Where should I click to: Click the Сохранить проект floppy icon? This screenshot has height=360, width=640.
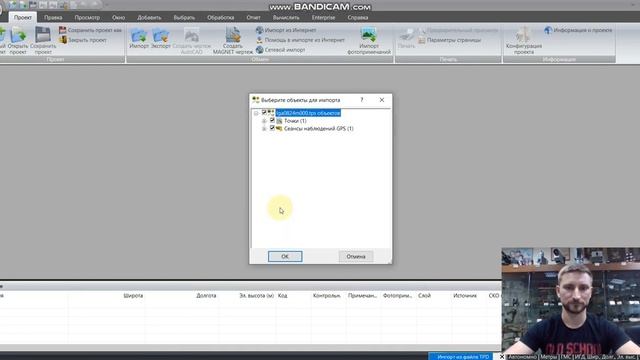42,35
